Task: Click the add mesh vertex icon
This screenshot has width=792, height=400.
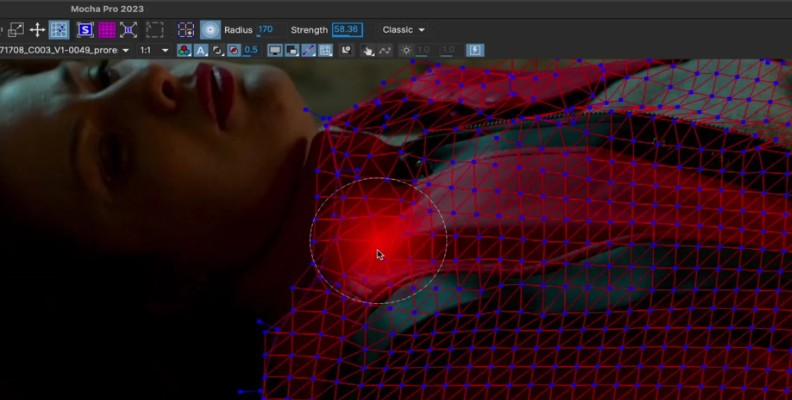Action: click(x=186, y=30)
